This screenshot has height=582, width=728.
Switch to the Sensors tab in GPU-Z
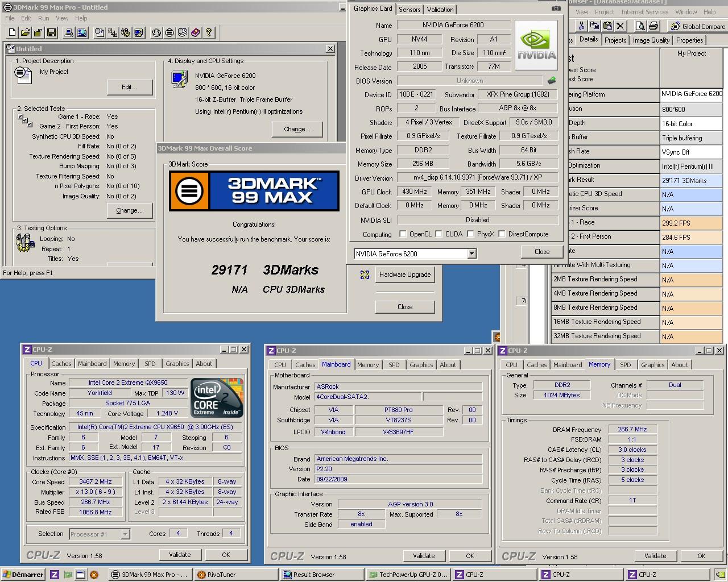409,10
